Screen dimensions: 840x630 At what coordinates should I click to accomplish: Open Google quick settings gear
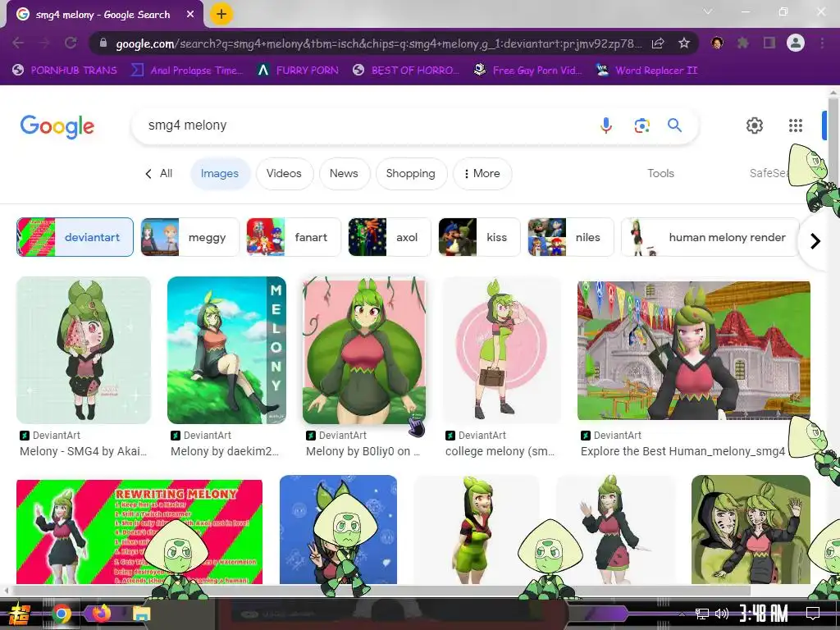tap(755, 126)
